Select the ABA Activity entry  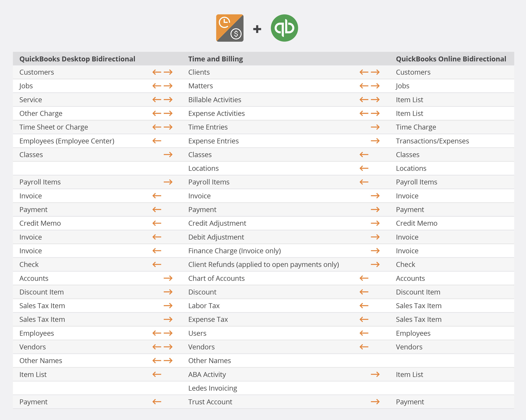(207, 374)
